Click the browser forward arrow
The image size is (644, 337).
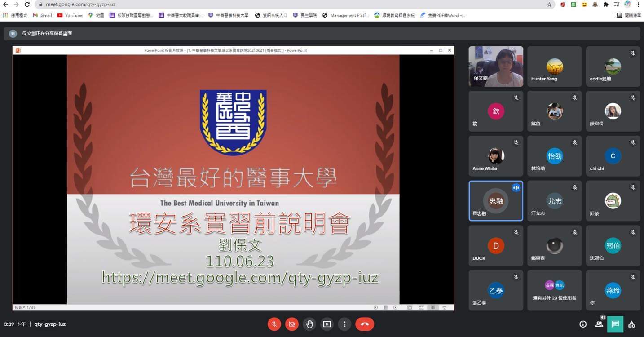[16, 4]
